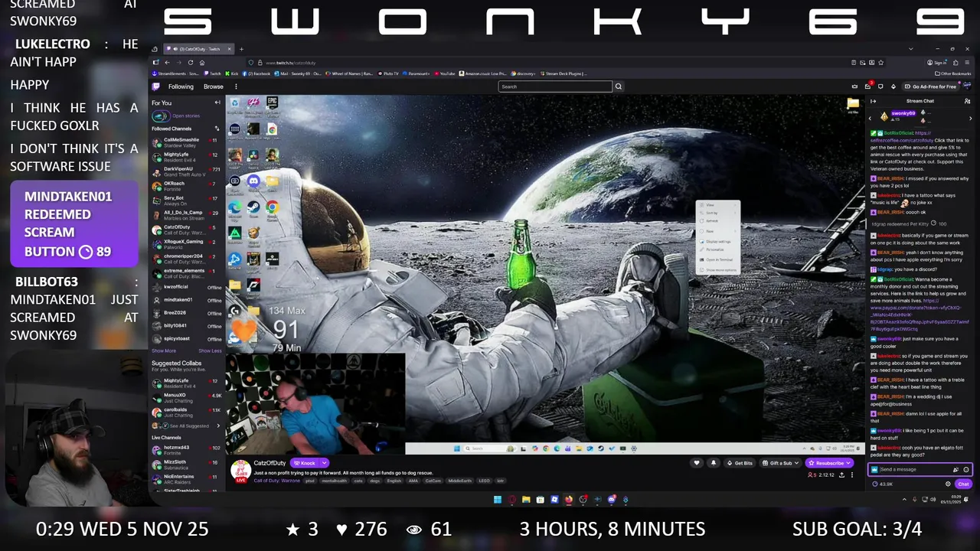The height and width of the screenshot is (551, 980).
Task: Open YouTube bookmark
Action: click(x=444, y=73)
